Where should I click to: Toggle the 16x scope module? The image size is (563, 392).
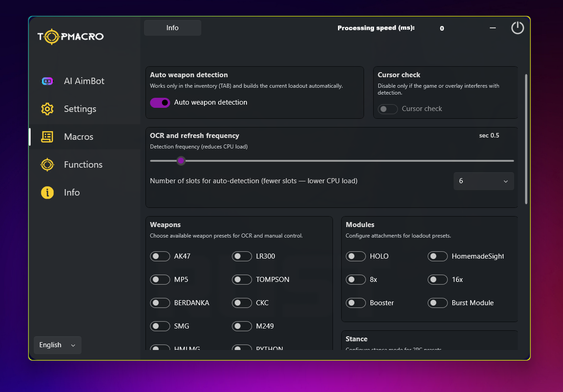click(438, 280)
